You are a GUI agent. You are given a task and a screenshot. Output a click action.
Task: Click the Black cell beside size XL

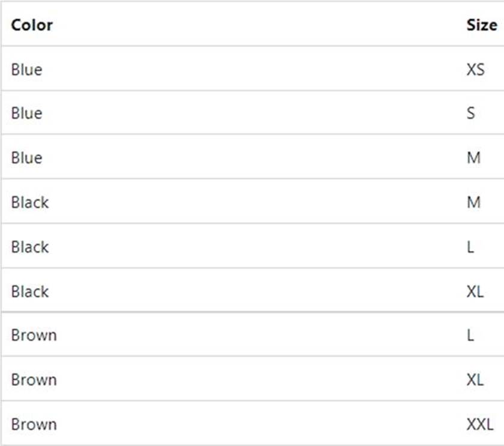pos(29,291)
